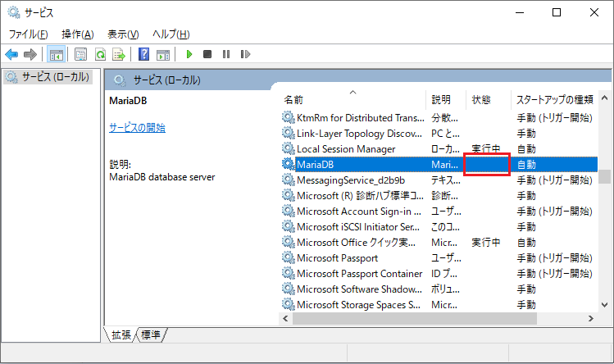Toggle the Show/Hide Action Pane icon
Viewport: 614px width, 364px height.
coord(162,54)
